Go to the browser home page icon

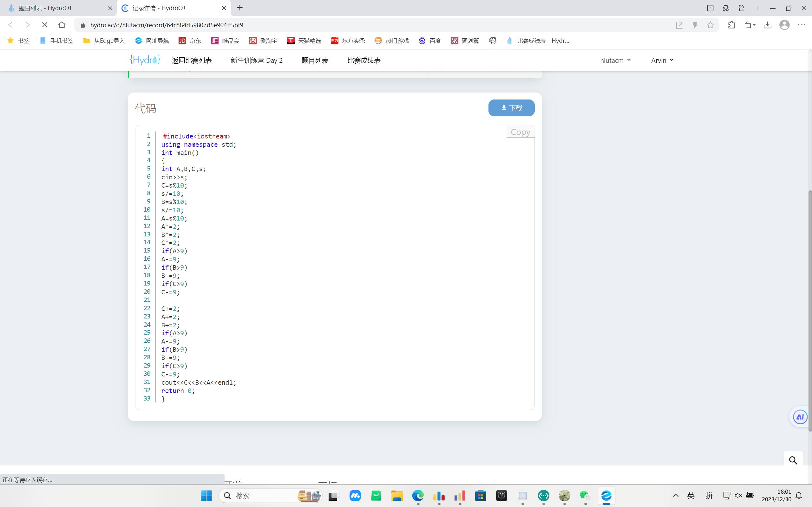tap(62, 25)
